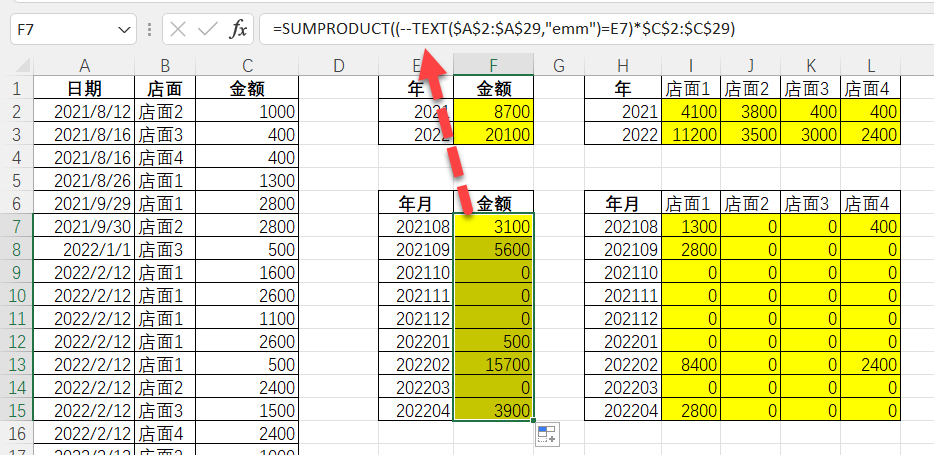Screen dimensions: 934x455
Task: Select cell with date 2021/8/12
Action: (x=84, y=111)
